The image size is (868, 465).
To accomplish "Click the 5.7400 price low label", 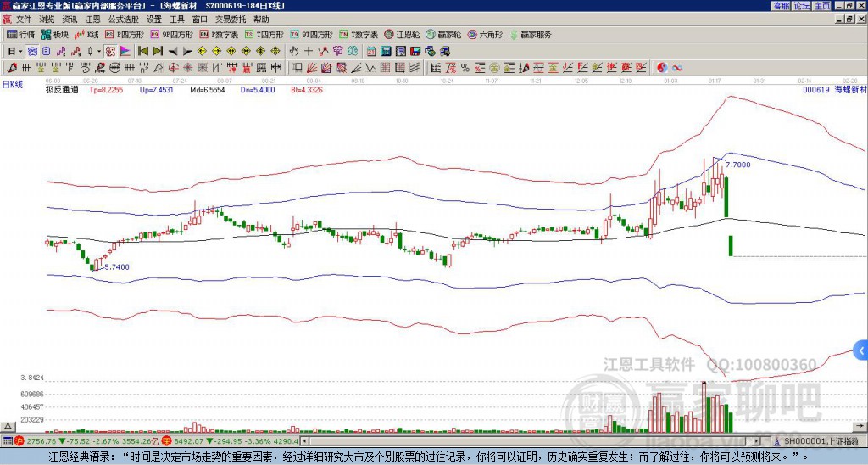I will (x=117, y=267).
